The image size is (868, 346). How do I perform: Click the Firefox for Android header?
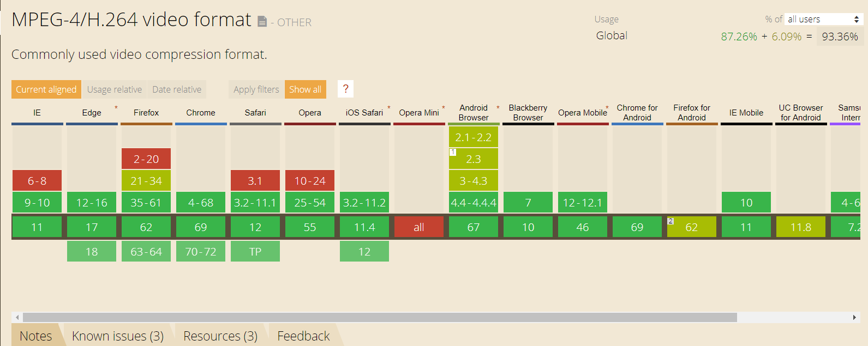click(x=692, y=113)
